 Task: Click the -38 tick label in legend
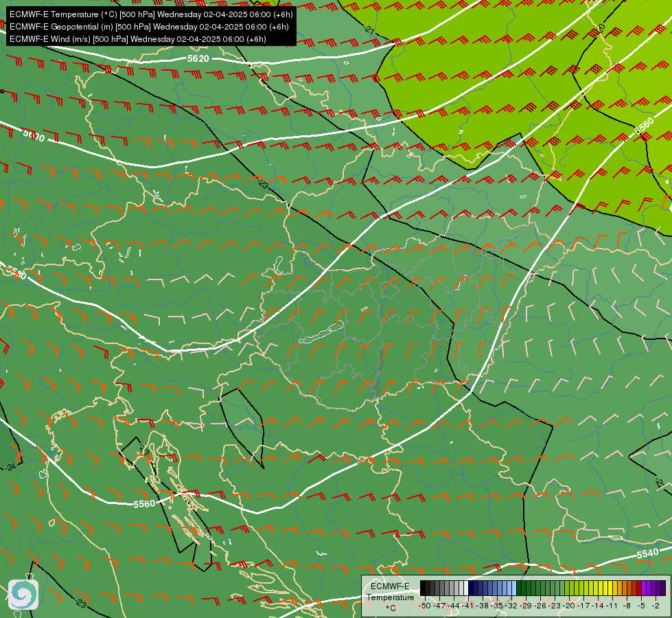click(x=483, y=606)
